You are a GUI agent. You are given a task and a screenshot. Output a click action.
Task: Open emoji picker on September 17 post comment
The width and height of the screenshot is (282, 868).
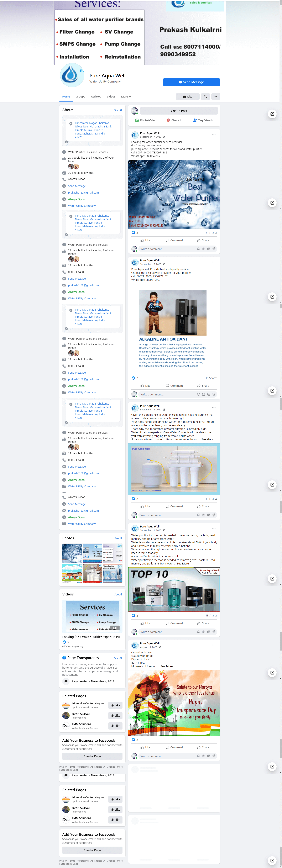point(198,249)
